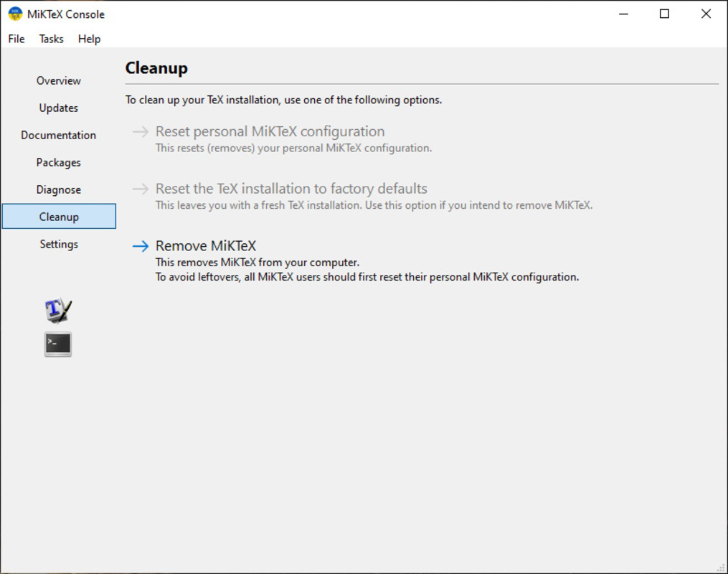
Task: Open the Help menu
Action: 89,39
